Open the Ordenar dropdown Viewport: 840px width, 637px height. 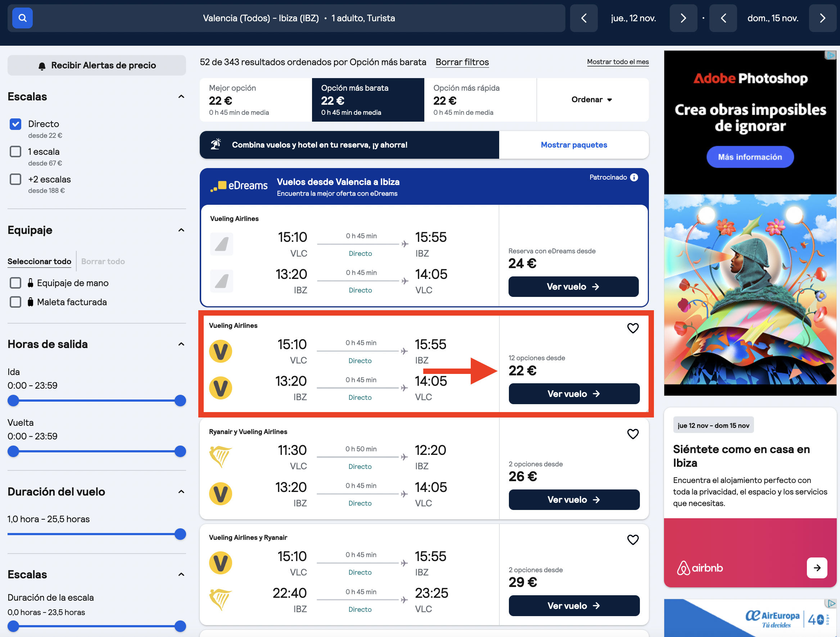click(592, 100)
